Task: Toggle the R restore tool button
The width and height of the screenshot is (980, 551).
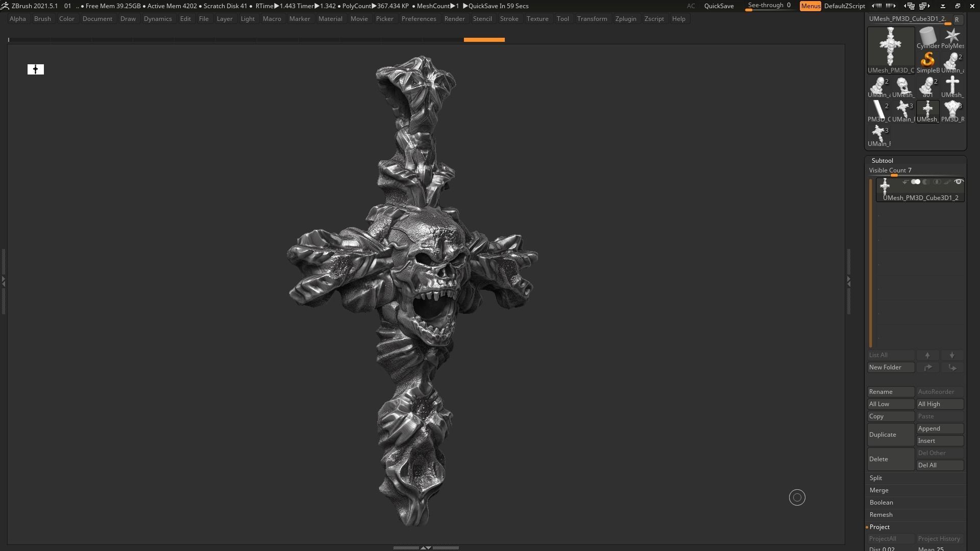Action: 957,19
